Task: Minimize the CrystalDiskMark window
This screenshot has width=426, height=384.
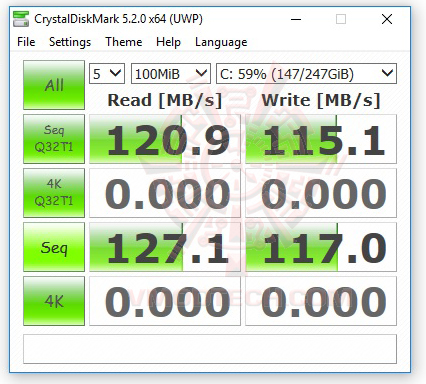Action: 296,19
